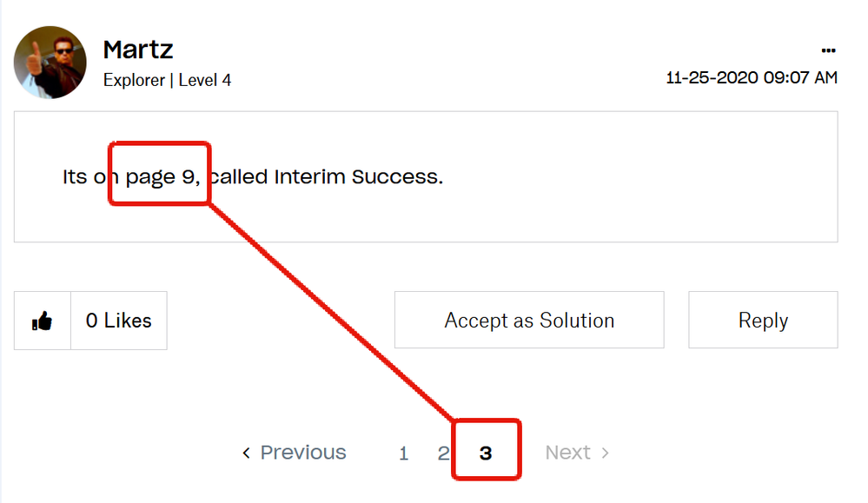Image resolution: width=868 pixels, height=503 pixels.
Task: Go to page 1 of thread
Action: (x=404, y=453)
